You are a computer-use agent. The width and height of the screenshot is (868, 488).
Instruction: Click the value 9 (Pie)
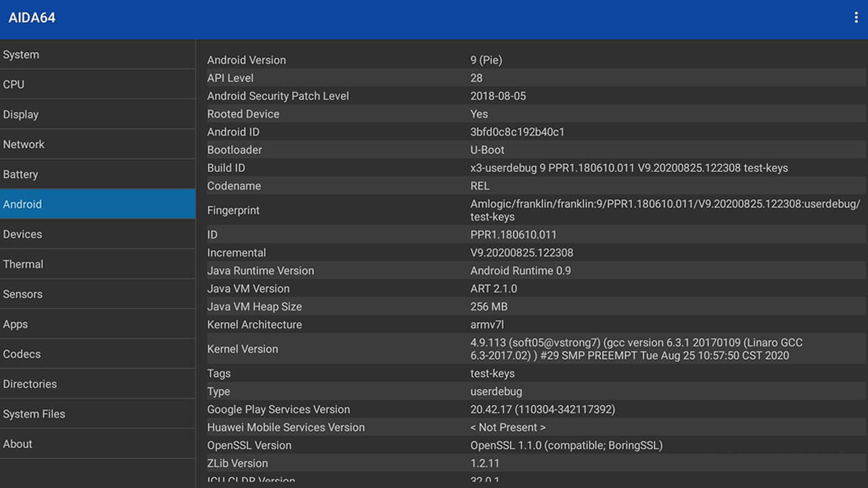(x=486, y=60)
